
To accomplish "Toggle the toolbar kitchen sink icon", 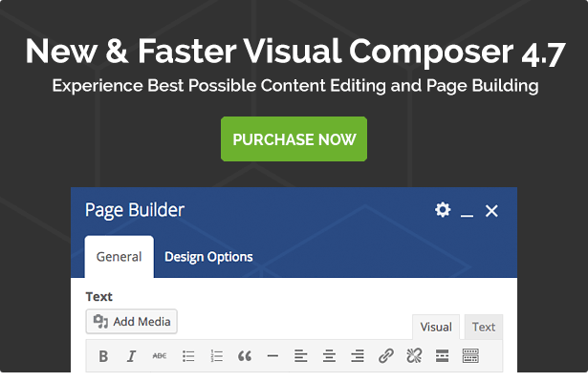I will pos(470,356).
